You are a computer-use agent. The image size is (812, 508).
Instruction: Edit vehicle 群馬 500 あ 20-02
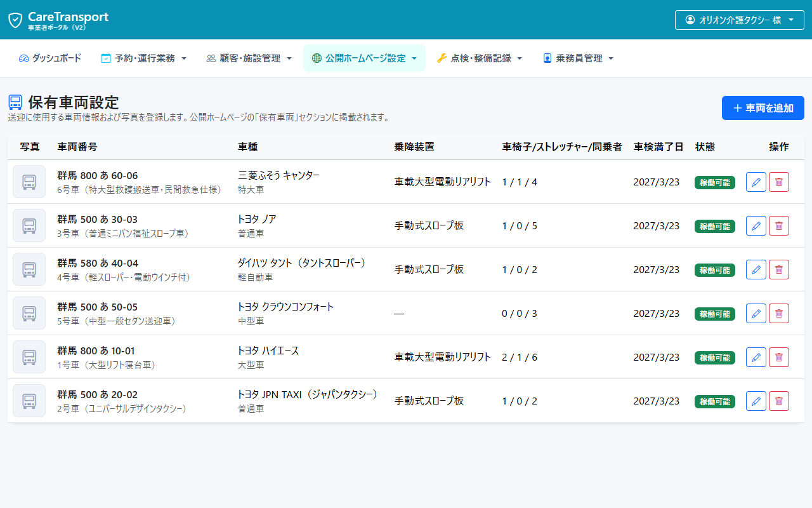pyautogui.click(x=756, y=401)
